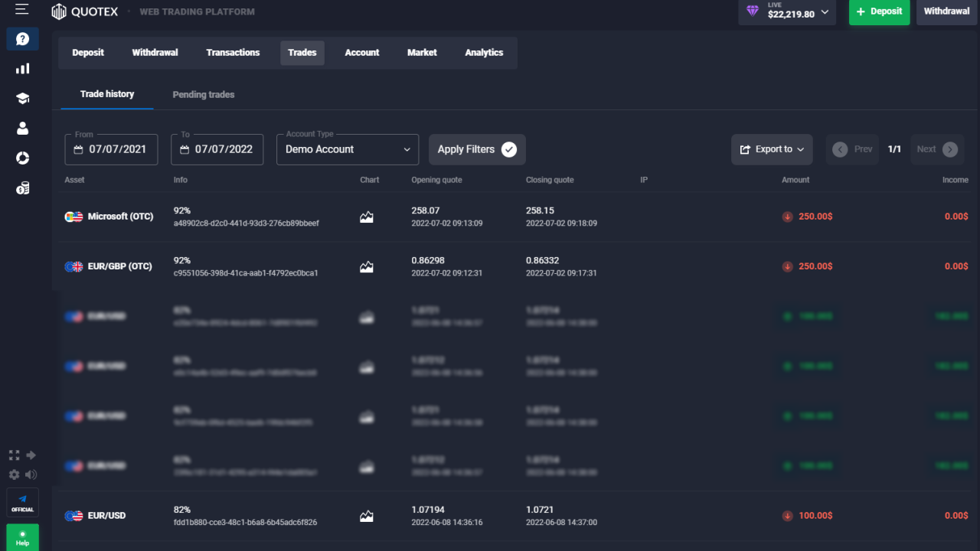Click the Amount column header
The height and width of the screenshot is (551, 980).
tap(795, 180)
